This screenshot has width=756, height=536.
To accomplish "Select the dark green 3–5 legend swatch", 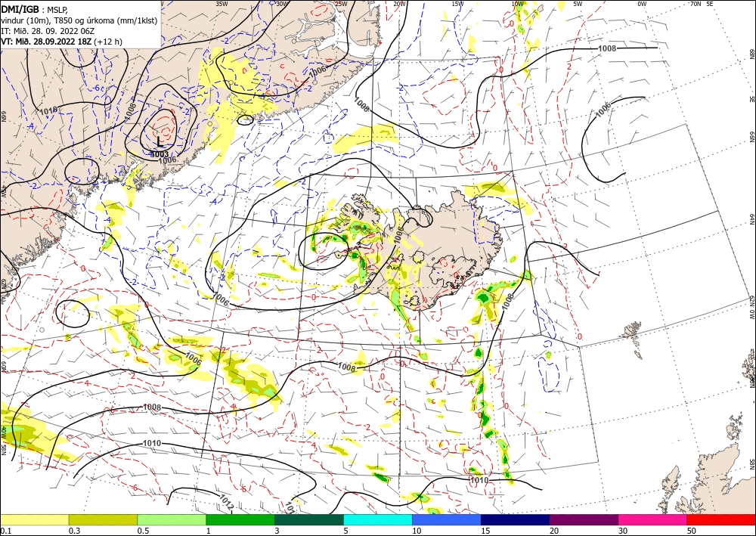I will tap(309, 519).
